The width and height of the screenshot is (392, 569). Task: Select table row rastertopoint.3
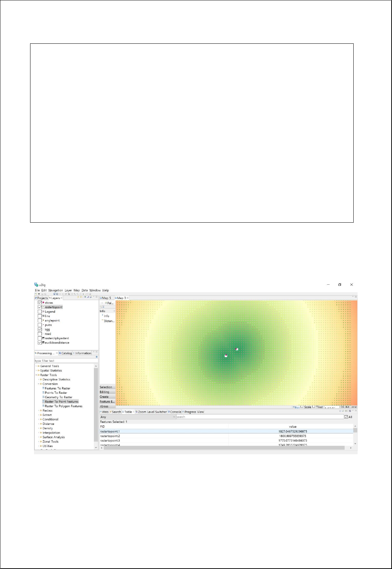pos(226,441)
